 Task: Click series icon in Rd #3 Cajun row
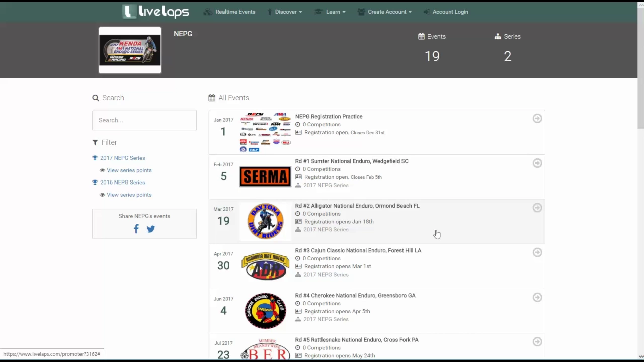(298, 275)
